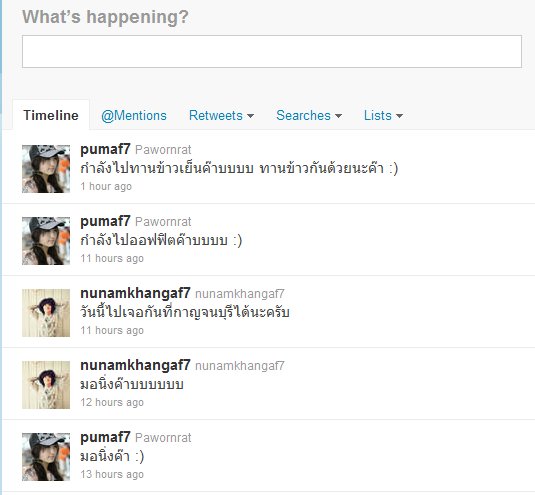The height and width of the screenshot is (495, 535).
Task: Open the 13 hours ago timestamp
Action: pyautogui.click(x=112, y=474)
